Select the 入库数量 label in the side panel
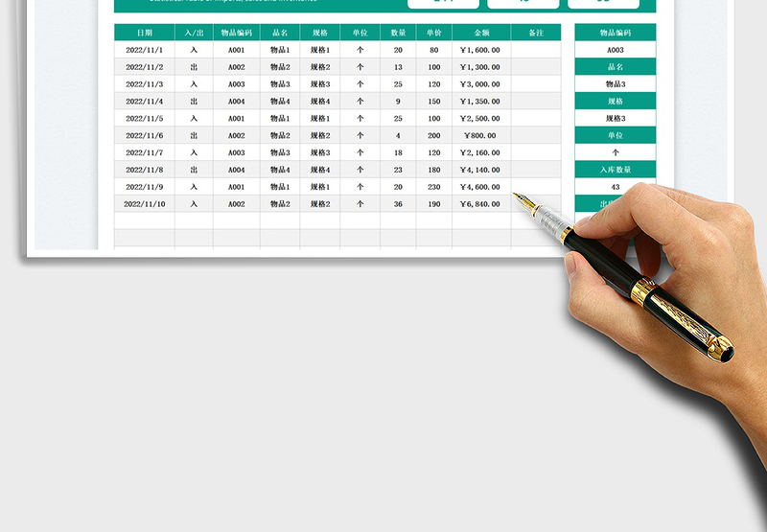This screenshot has height=532, width=767. point(616,170)
